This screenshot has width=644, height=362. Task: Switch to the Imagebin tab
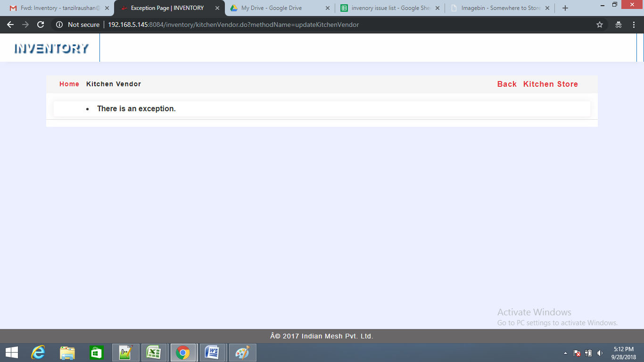click(x=500, y=8)
